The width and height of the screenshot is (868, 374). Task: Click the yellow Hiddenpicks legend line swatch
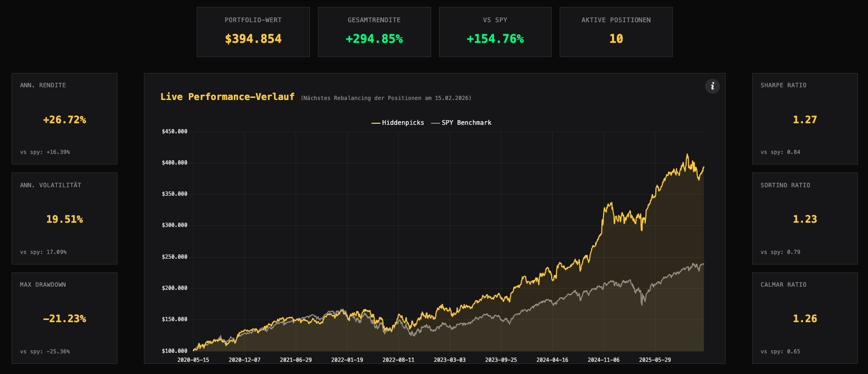376,123
